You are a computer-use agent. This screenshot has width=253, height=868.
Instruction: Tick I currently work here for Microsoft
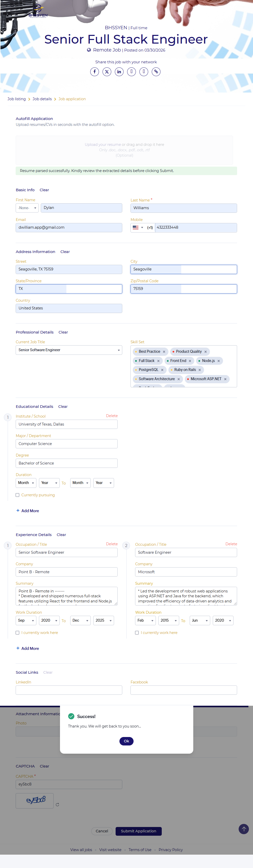(137, 632)
